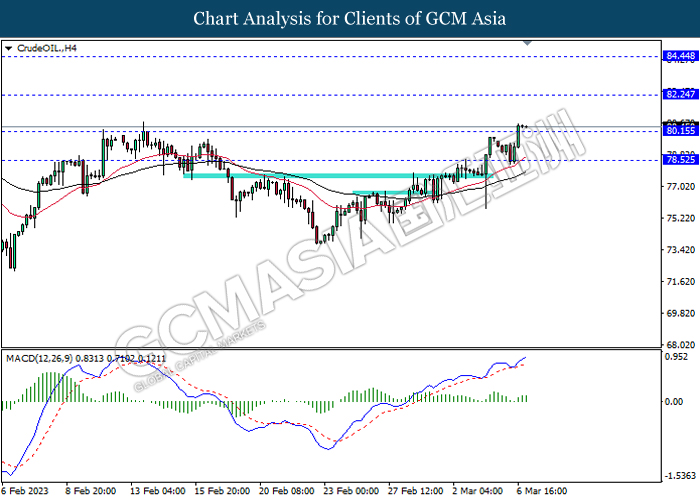Screen dimensions: 700x500
Task: Click the 0.00 MACD scale value
Action: click(674, 402)
